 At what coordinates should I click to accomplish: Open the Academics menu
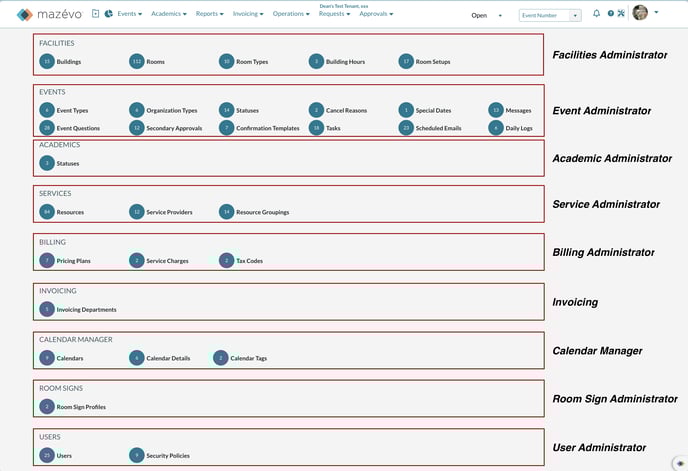click(x=168, y=14)
